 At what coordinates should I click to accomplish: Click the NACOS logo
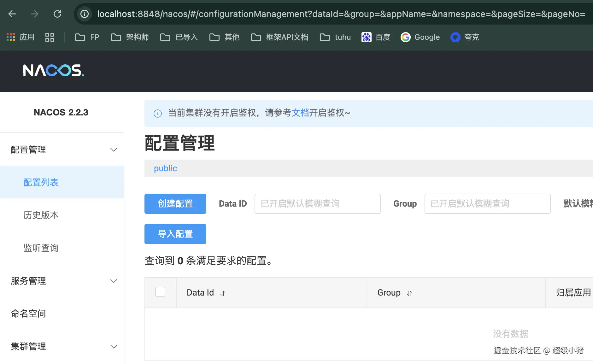(54, 71)
